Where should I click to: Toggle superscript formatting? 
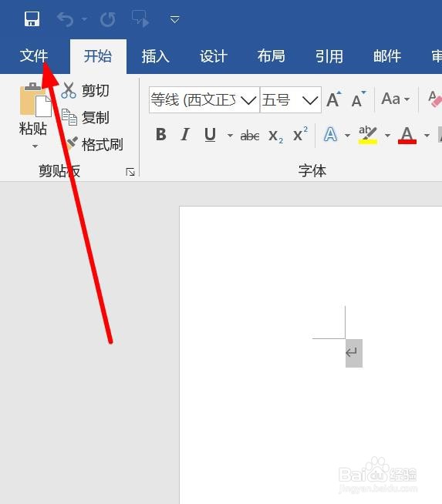click(300, 134)
